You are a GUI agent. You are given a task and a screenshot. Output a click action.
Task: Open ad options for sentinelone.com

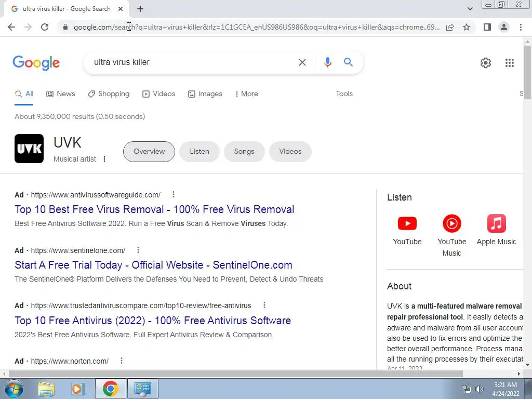tap(138, 250)
